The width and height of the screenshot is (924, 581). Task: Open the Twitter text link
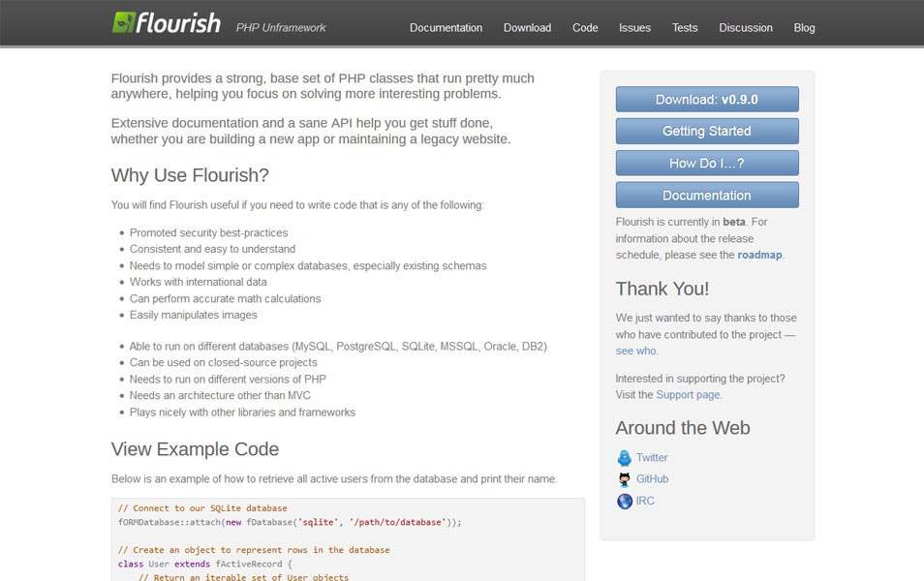coord(652,458)
